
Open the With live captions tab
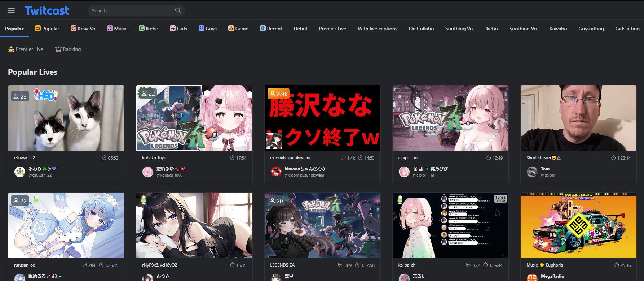[378, 29]
